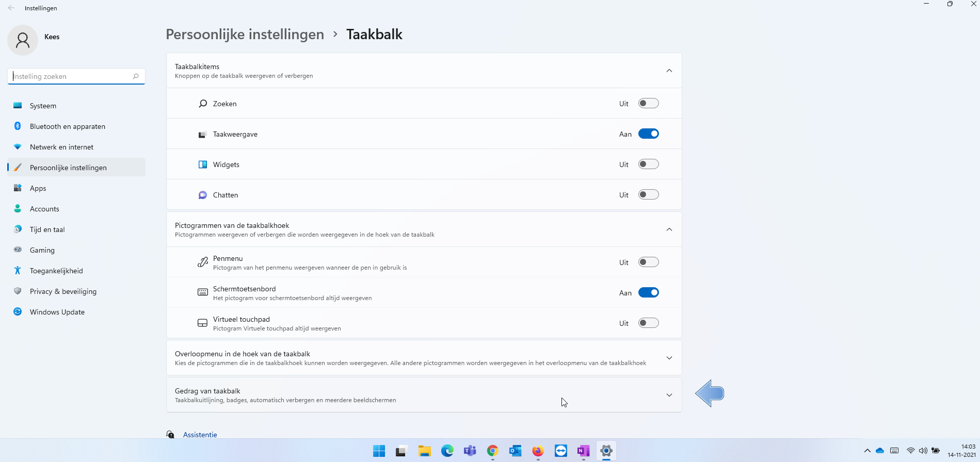Open the Assistentie link
The image size is (980, 462).
point(200,435)
